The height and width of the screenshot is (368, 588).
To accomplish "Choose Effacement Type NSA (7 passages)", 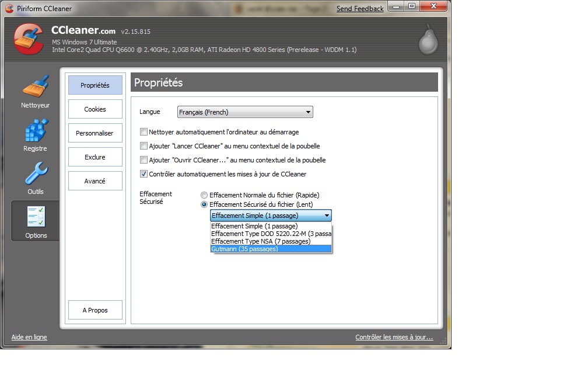I will tap(271, 241).
